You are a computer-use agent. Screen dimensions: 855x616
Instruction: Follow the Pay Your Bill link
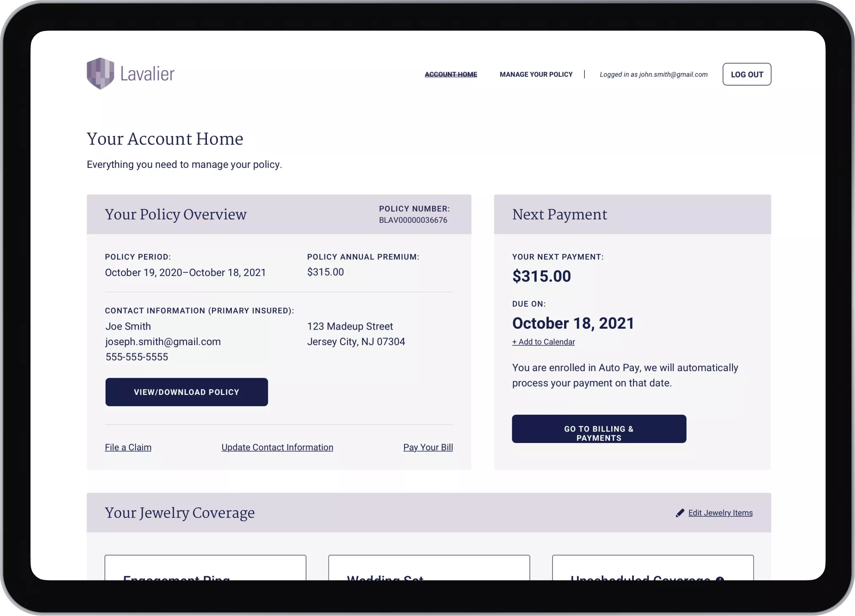pos(428,447)
